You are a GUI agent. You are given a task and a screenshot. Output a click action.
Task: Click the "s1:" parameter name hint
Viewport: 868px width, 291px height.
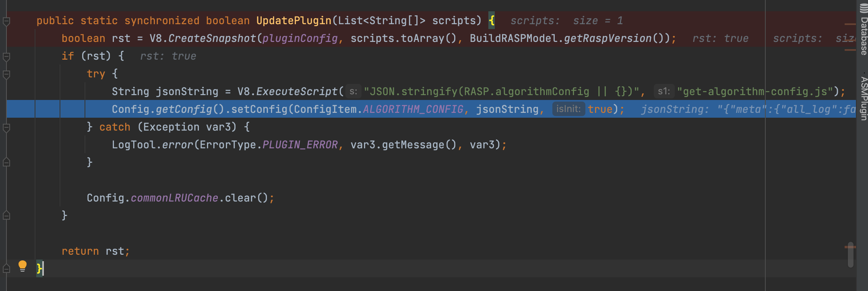663,91
